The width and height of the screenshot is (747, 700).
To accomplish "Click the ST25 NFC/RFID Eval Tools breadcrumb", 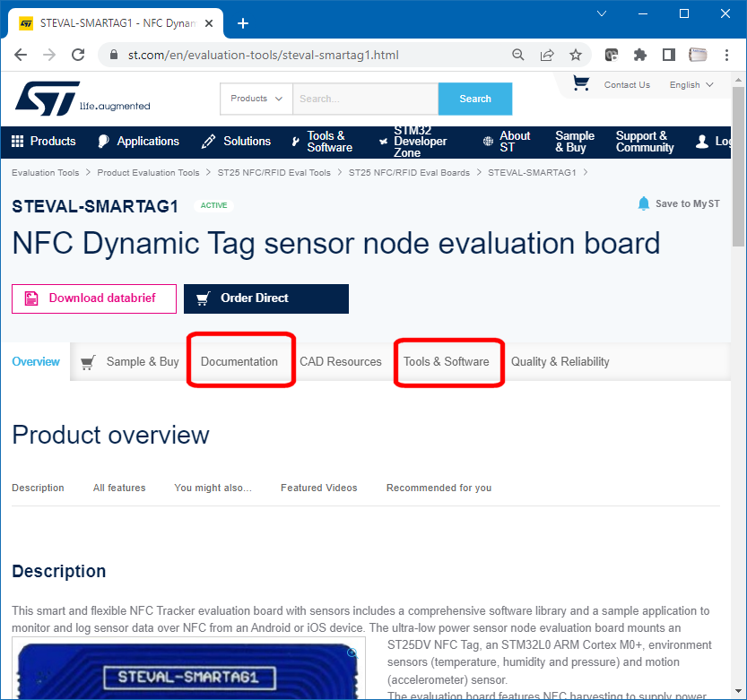I will pyautogui.click(x=274, y=173).
